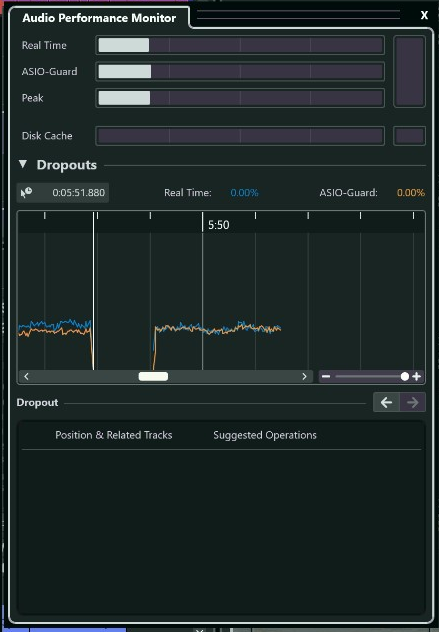Click the 5:50 ruler marker

(x=218, y=225)
